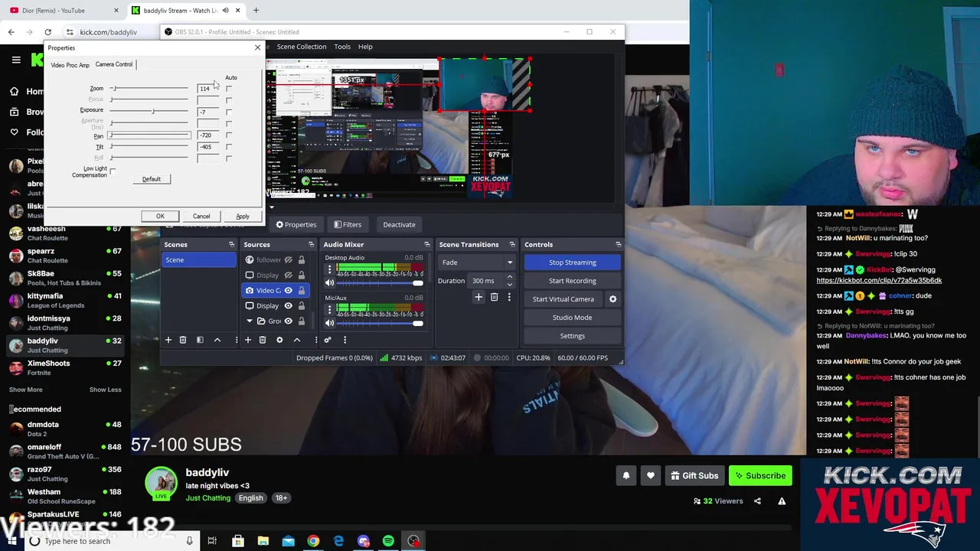This screenshot has width=980, height=551.
Task: Open Mic/Aux three-dot options
Action: point(330,309)
